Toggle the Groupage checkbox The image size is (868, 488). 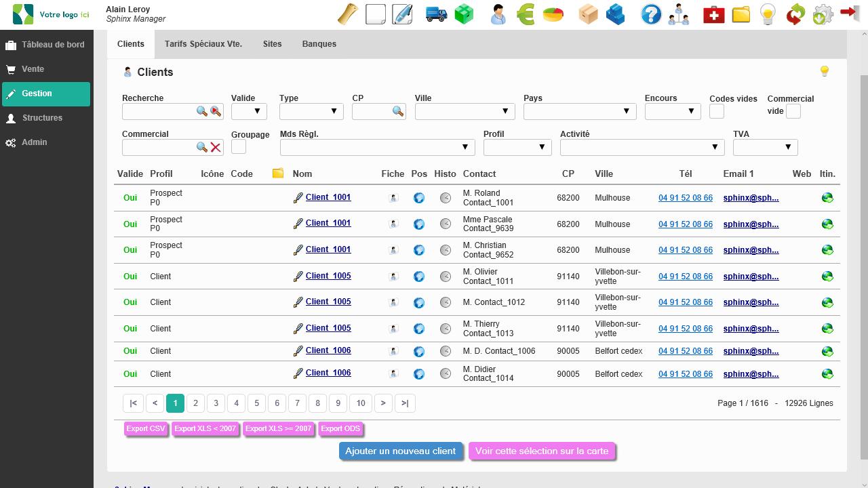239,146
